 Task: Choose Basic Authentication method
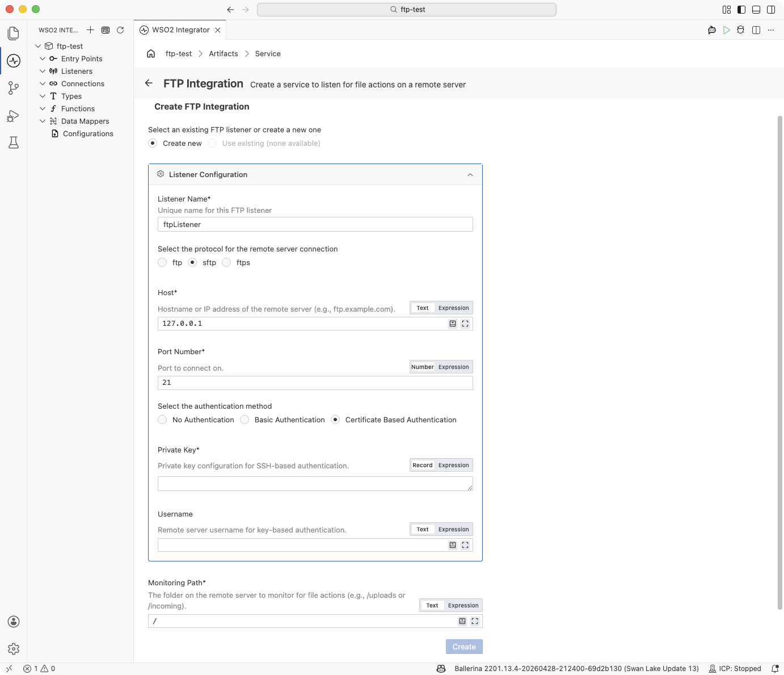[245, 420]
